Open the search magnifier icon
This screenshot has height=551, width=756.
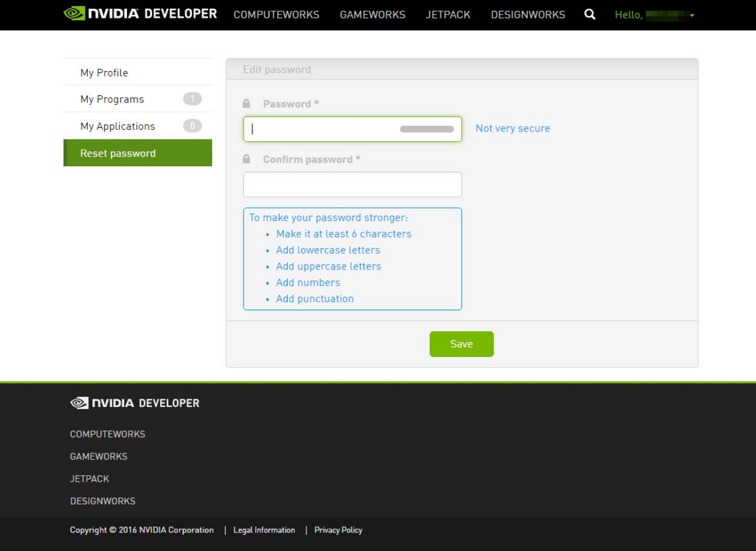point(590,15)
